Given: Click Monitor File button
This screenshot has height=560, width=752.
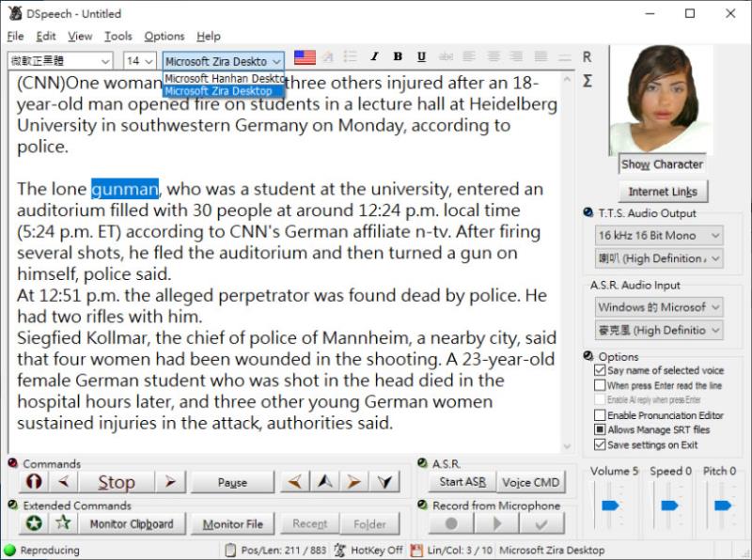Looking at the screenshot, I should 232,524.
